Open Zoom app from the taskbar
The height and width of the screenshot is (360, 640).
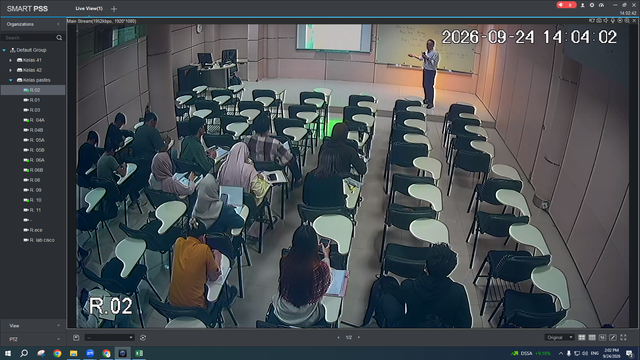(90, 353)
